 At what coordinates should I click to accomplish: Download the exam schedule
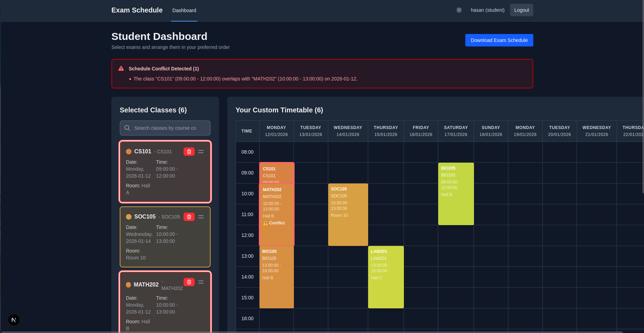point(499,40)
